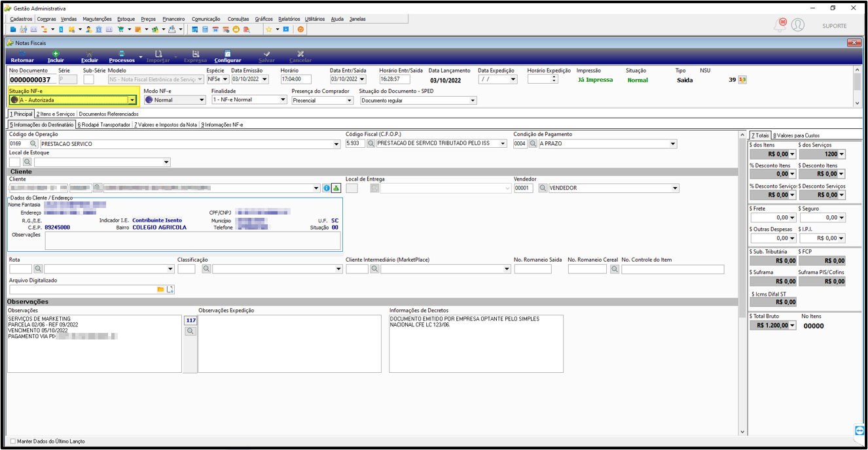Open the Presença do Comprador dropdown
868x450 pixels.
pos(350,101)
